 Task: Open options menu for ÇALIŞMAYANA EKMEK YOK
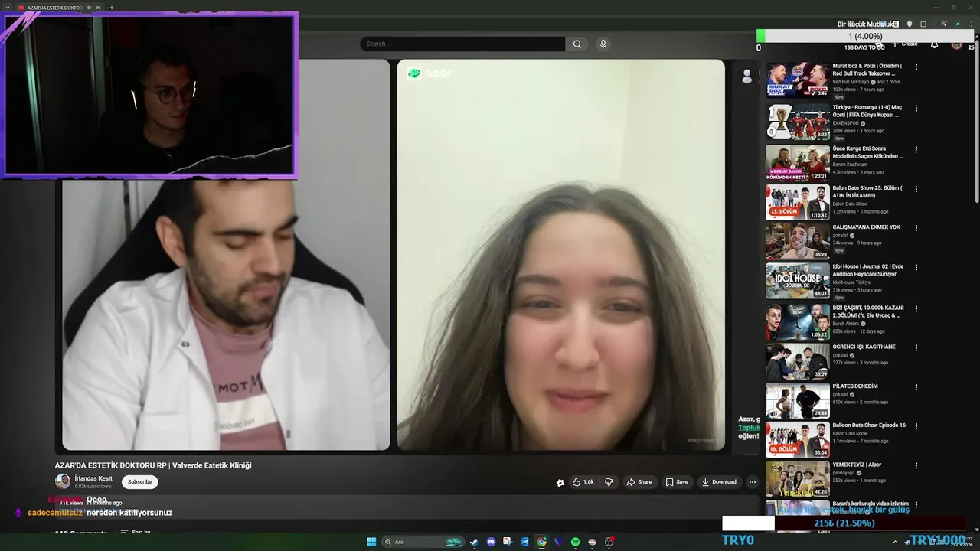[916, 228]
